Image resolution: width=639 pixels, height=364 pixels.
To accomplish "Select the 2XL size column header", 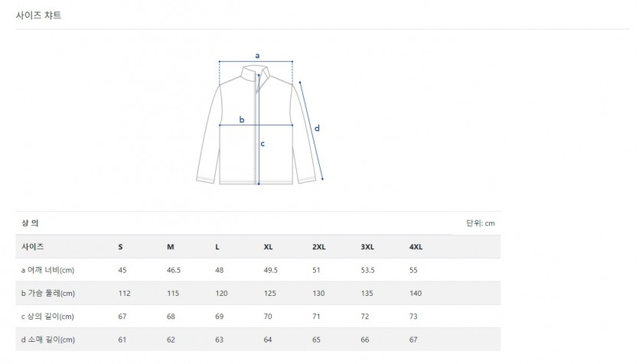I will point(318,247).
